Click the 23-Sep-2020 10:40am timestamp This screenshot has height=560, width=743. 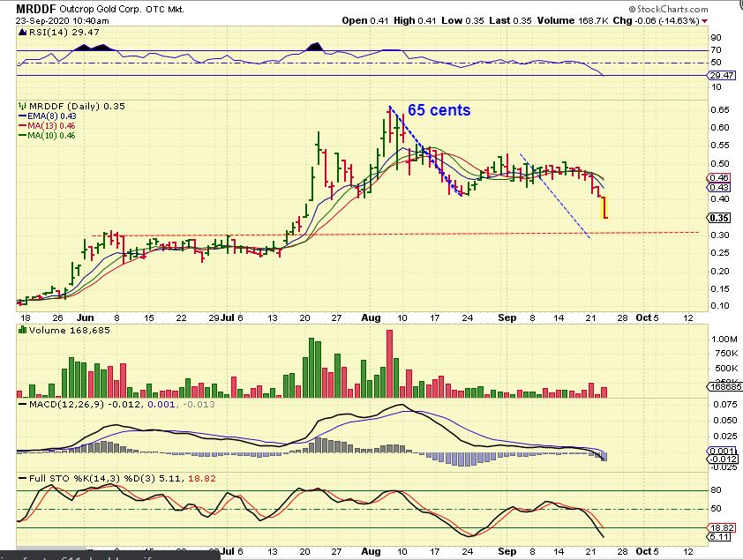click(62, 21)
